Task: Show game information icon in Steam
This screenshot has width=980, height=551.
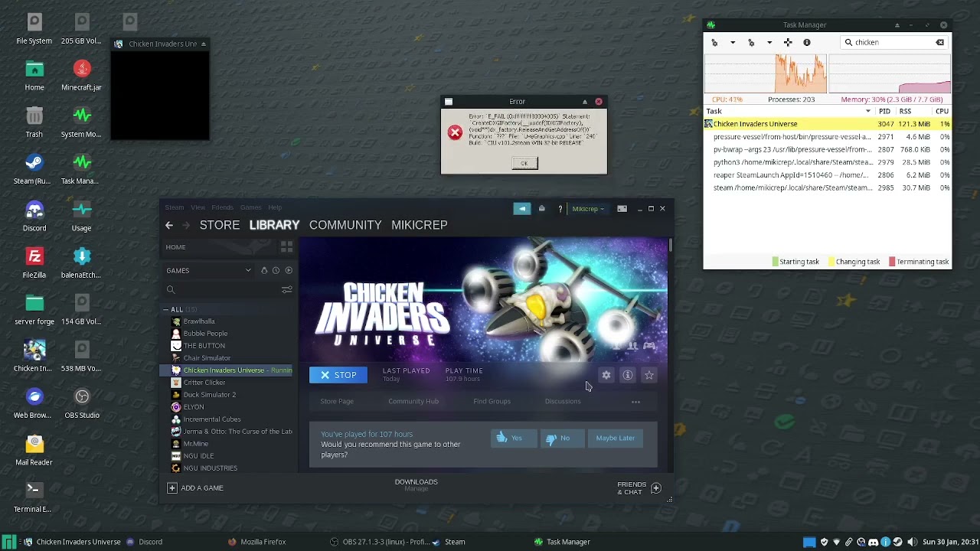Action: pos(627,375)
